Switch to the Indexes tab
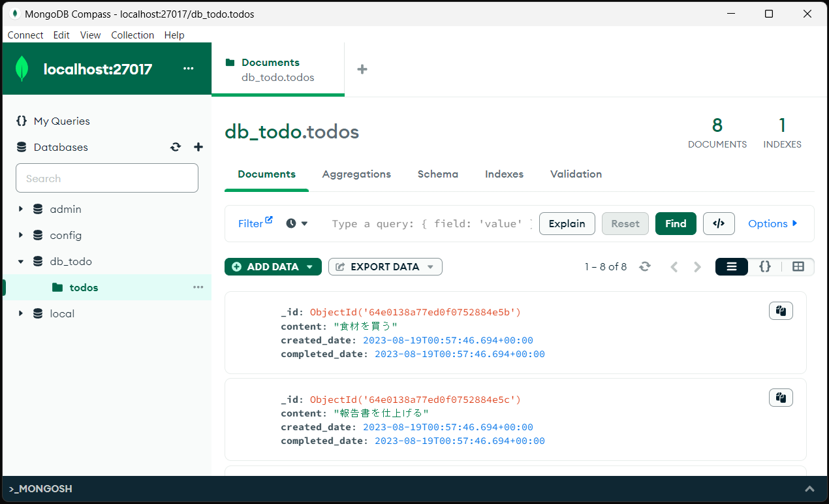Screen dimensions: 829x504 (x=504, y=174)
